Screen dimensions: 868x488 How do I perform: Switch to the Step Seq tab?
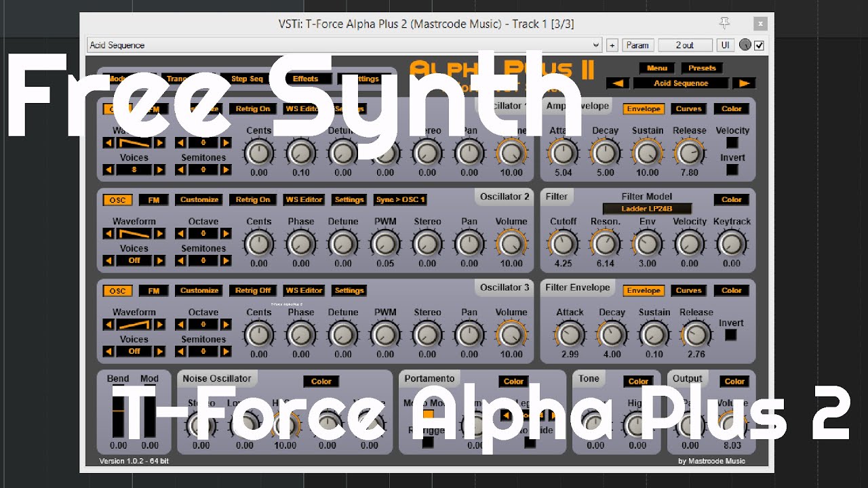[247, 79]
